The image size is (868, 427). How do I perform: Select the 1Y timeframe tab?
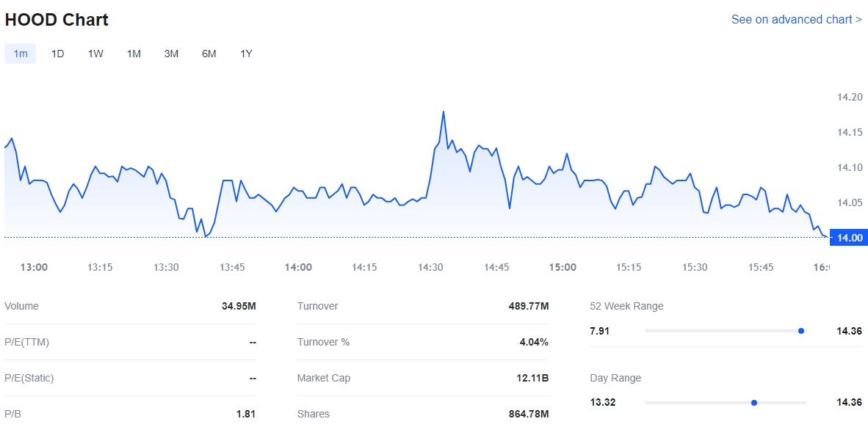[x=246, y=54]
